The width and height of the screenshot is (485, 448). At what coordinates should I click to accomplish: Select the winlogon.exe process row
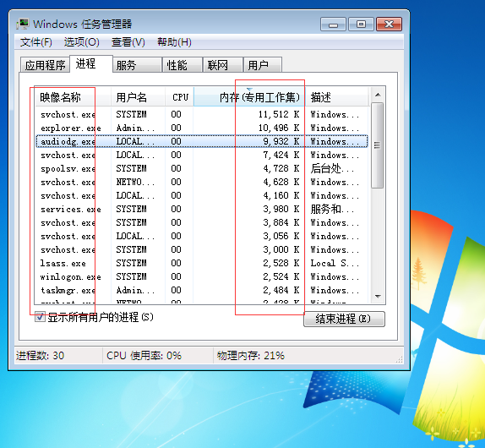tap(201, 276)
